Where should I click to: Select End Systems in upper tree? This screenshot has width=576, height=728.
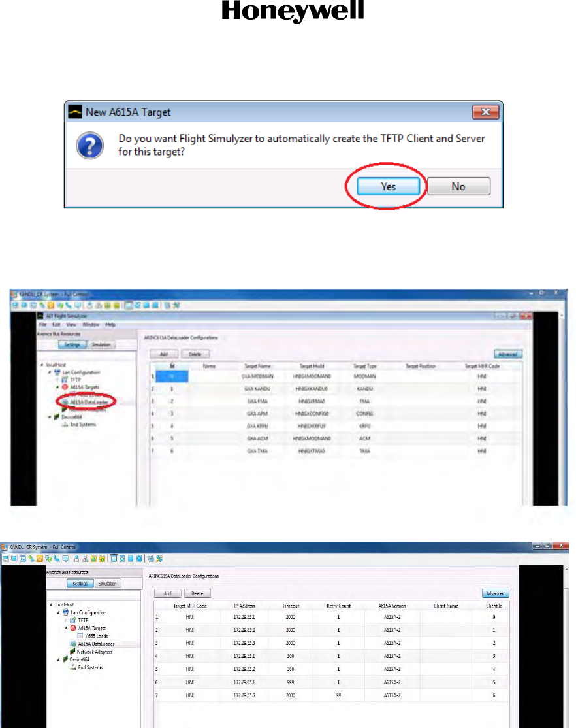pos(83,424)
